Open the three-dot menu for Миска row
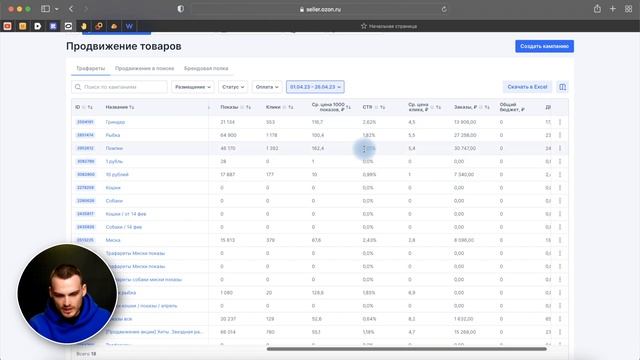640x360 pixels. [560, 240]
